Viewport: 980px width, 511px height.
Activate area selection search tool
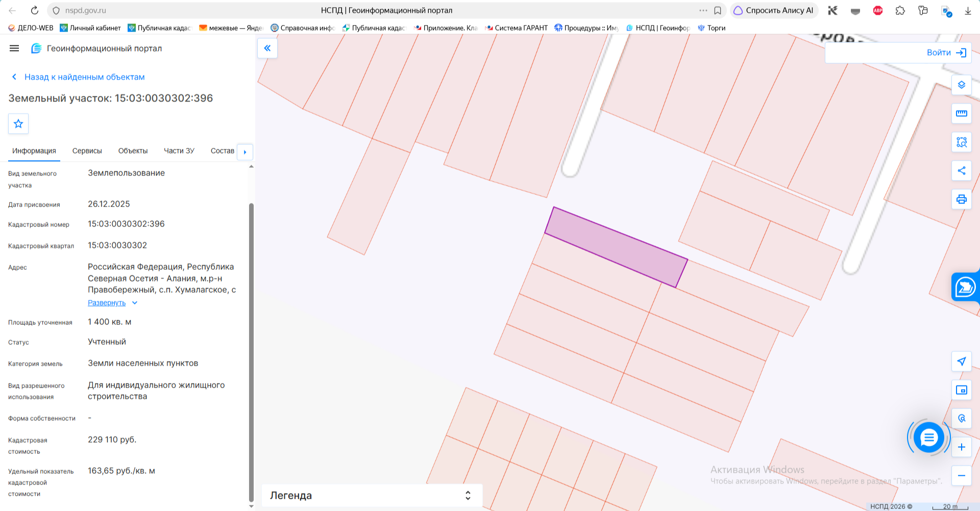tap(962, 142)
